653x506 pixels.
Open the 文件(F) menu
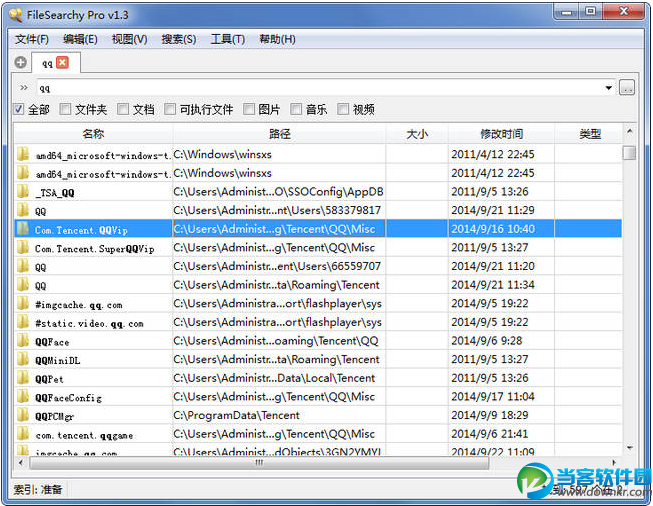click(32, 40)
